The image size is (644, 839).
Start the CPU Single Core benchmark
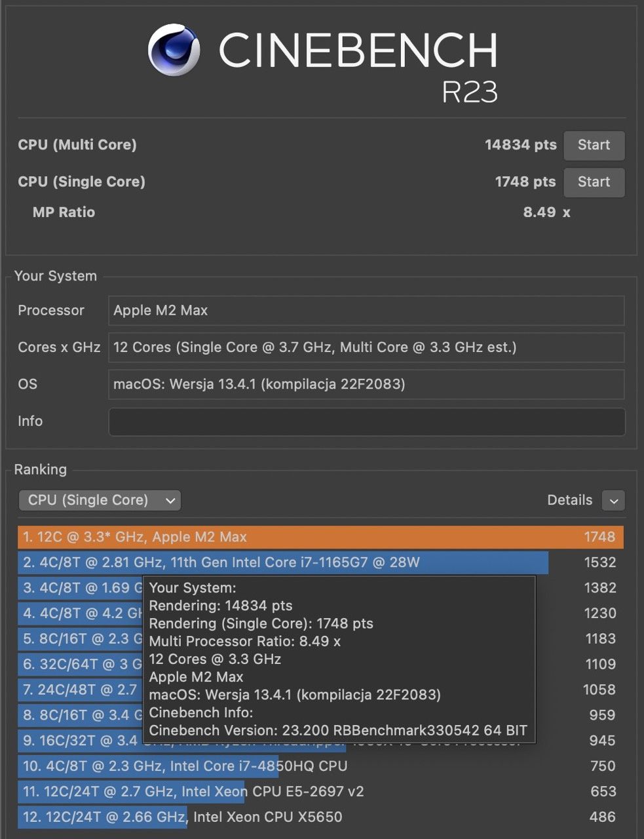coord(594,182)
